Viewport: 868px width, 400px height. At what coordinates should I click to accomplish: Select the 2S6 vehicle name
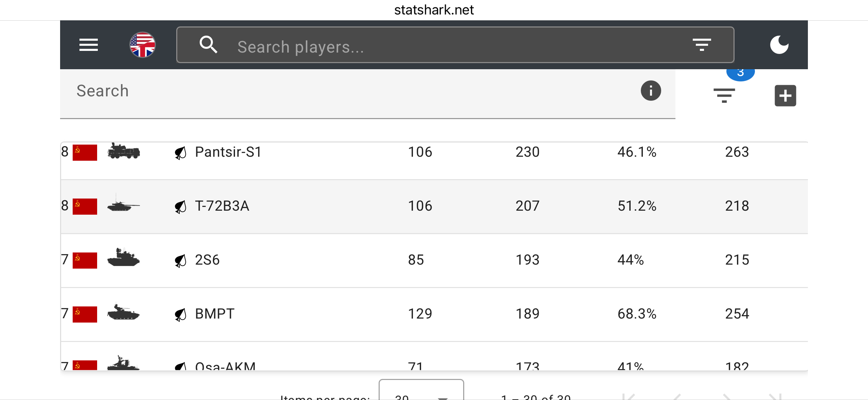pos(207,260)
